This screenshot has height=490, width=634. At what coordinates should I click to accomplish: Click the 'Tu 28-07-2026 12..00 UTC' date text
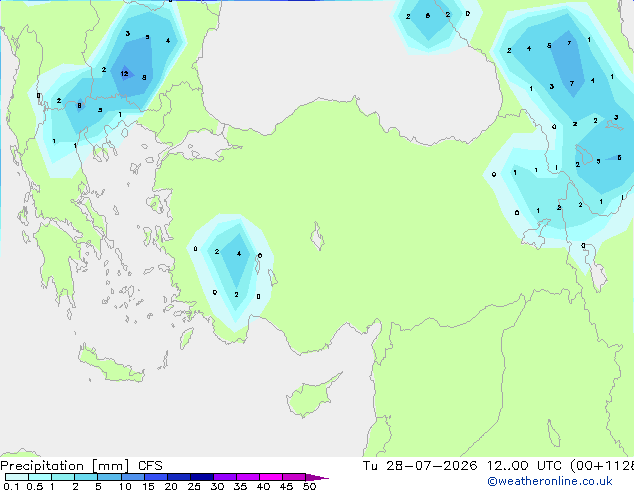tap(464, 466)
